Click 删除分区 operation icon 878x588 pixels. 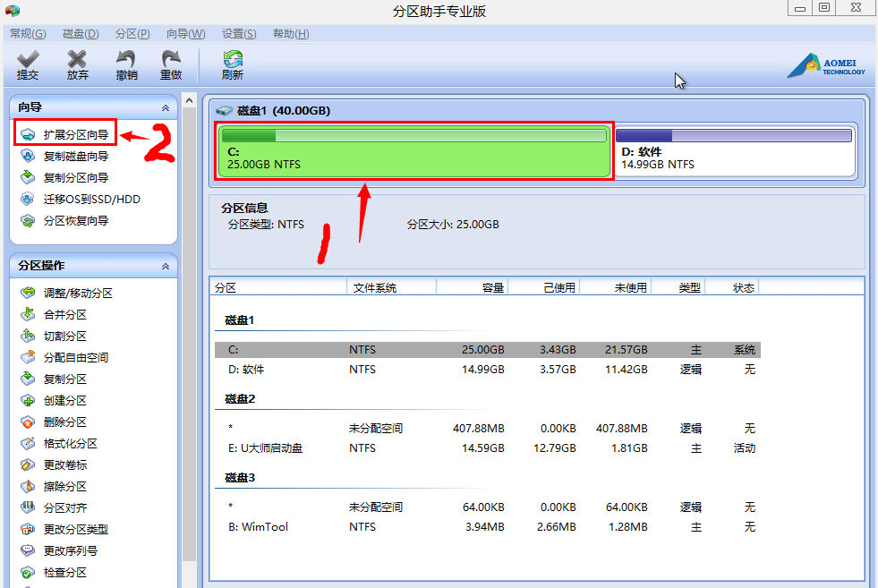[x=29, y=422]
